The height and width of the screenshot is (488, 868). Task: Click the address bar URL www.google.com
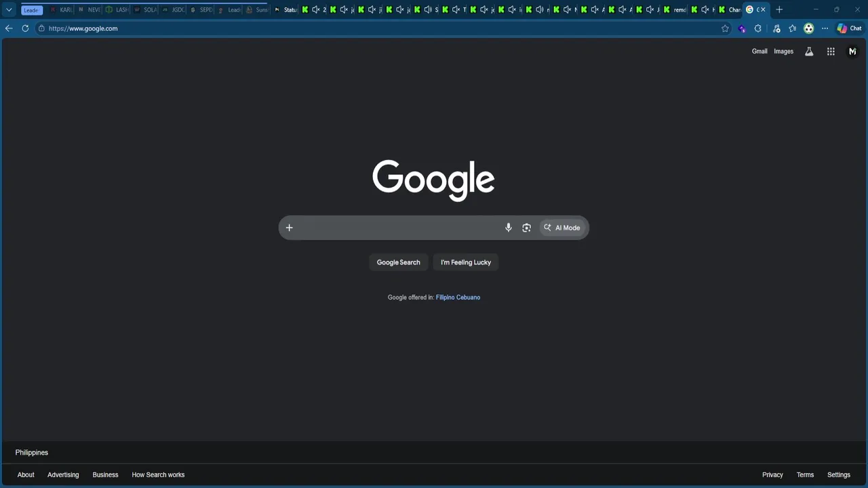coord(83,28)
